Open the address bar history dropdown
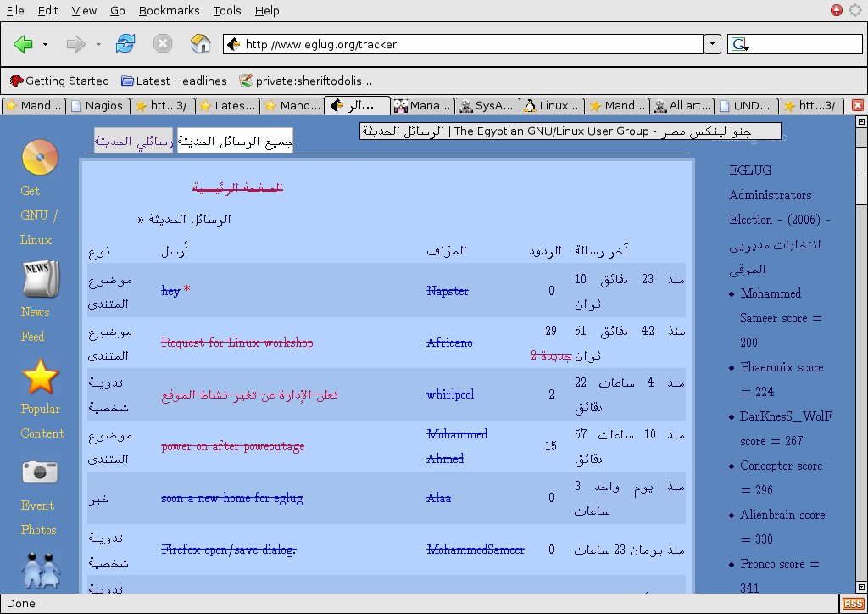 (711, 43)
